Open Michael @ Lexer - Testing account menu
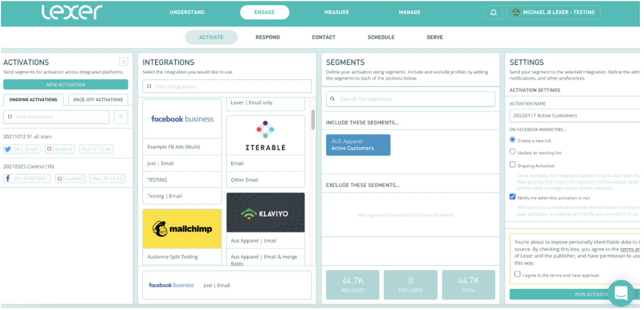Image resolution: width=644 pixels, height=310 pixels. coord(553,12)
